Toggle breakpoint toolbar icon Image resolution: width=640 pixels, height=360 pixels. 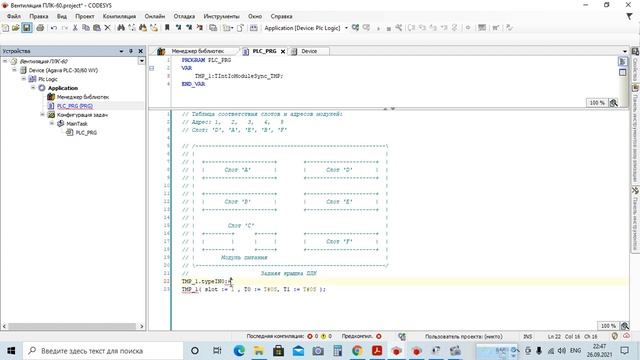coord(468,28)
